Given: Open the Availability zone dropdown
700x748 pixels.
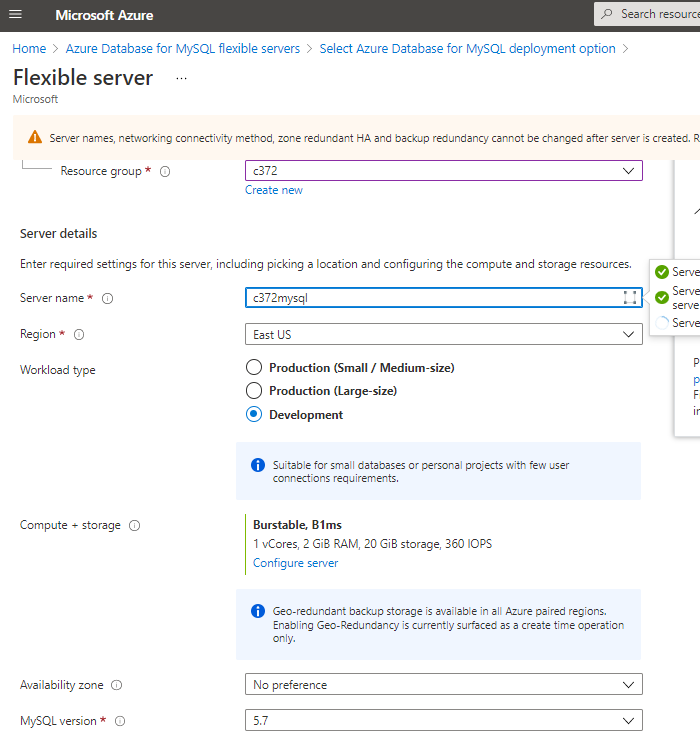Looking at the screenshot, I should pyautogui.click(x=444, y=685).
